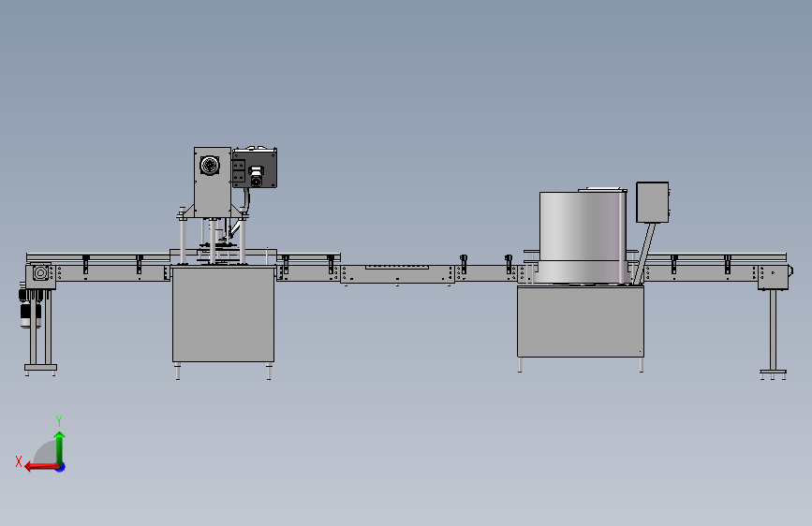Select the square control box on the angled arm
Image resolution: width=812 pixels, height=526 pixels.
pos(652,202)
